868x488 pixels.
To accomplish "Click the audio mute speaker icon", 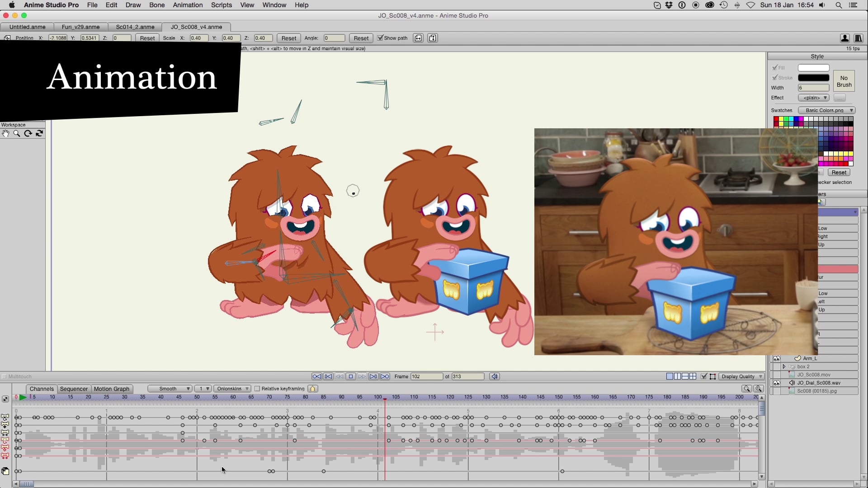I will tap(495, 376).
